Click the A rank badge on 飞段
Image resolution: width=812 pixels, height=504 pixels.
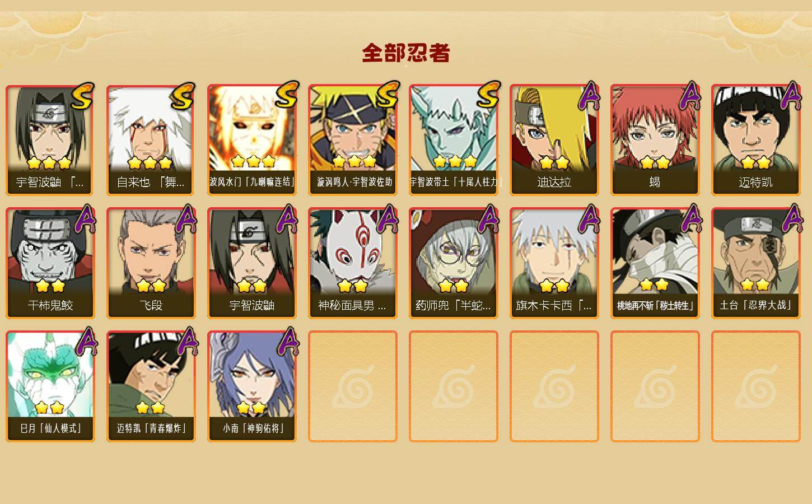(186, 219)
